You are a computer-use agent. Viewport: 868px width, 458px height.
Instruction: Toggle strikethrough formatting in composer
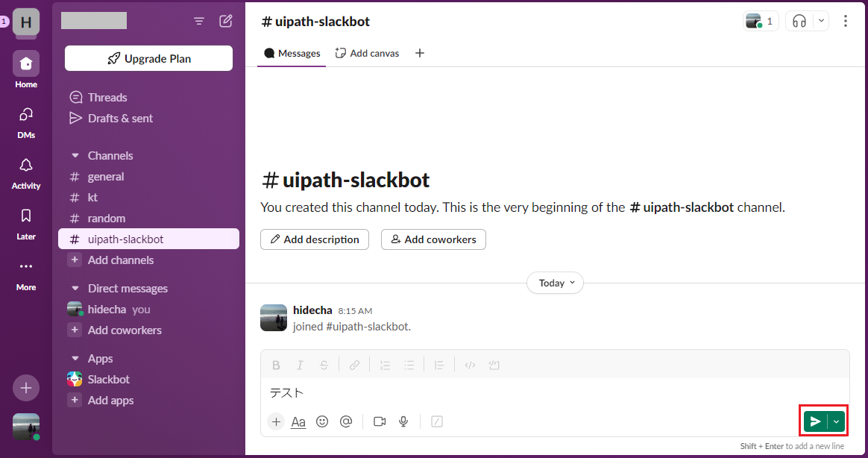coord(324,365)
